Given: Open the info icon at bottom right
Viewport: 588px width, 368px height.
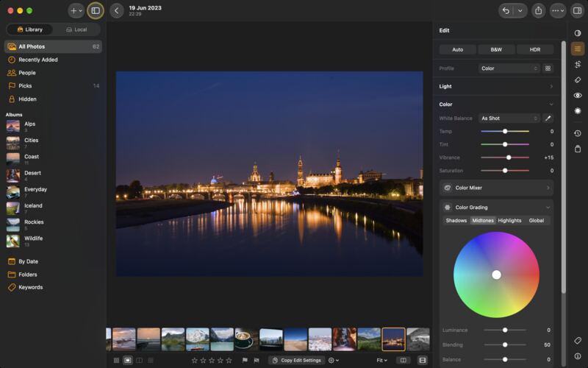Looking at the screenshot, I should click(x=578, y=356).
